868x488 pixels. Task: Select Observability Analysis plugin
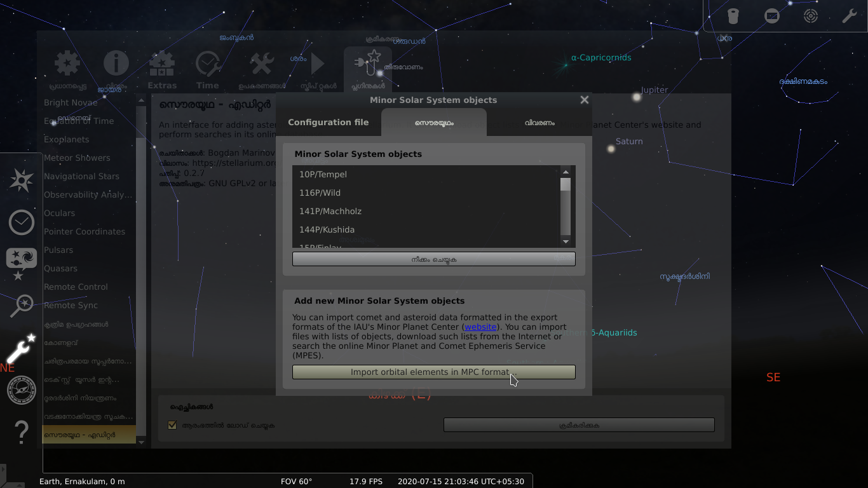coord(88,194)
